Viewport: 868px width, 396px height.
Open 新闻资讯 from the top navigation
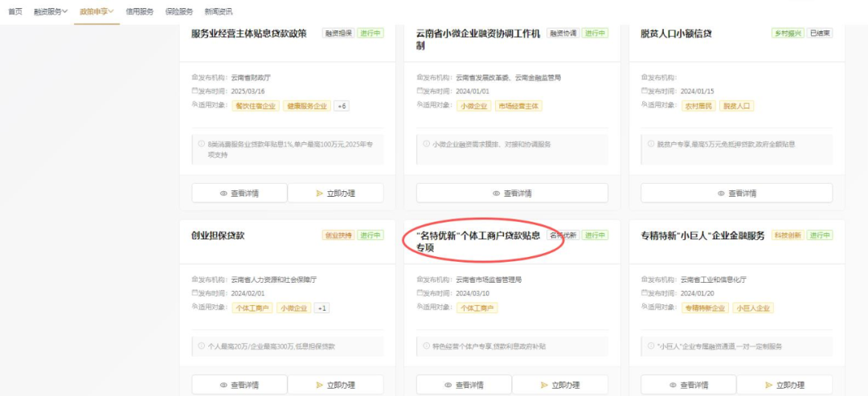219,11
